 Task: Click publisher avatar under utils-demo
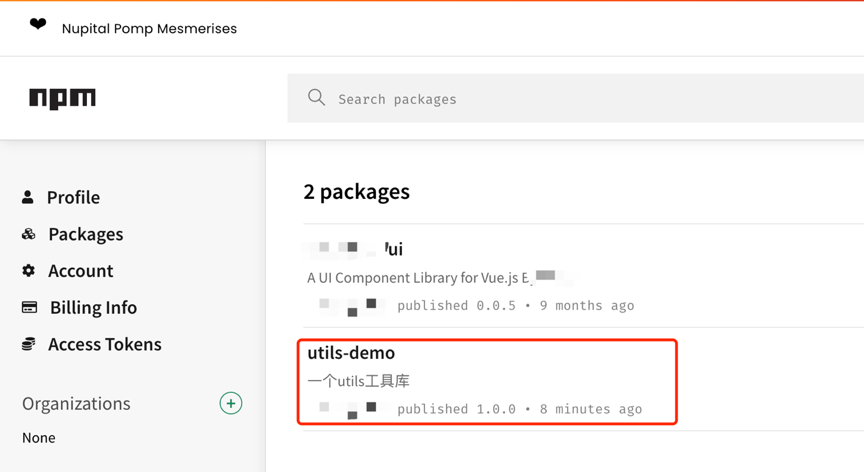(x=348, y=409)
